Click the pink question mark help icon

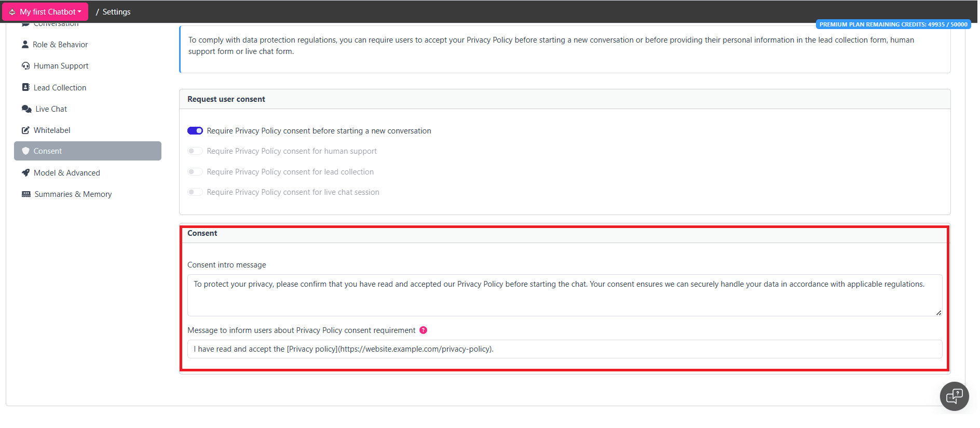(423, 330)
